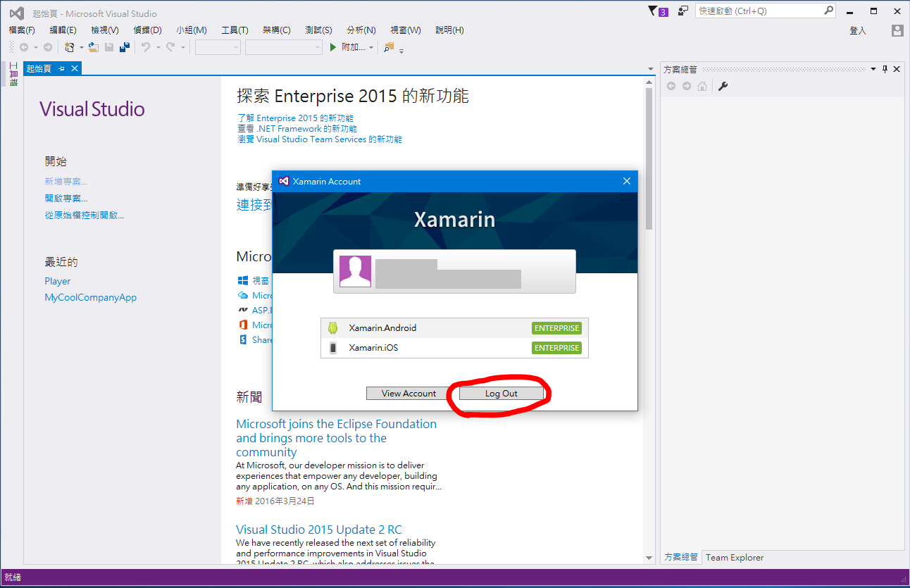The width and height of the screenshot is (910, 588).
Task: Click the Save All toolbar icon
Action: (x=125, y=47)
